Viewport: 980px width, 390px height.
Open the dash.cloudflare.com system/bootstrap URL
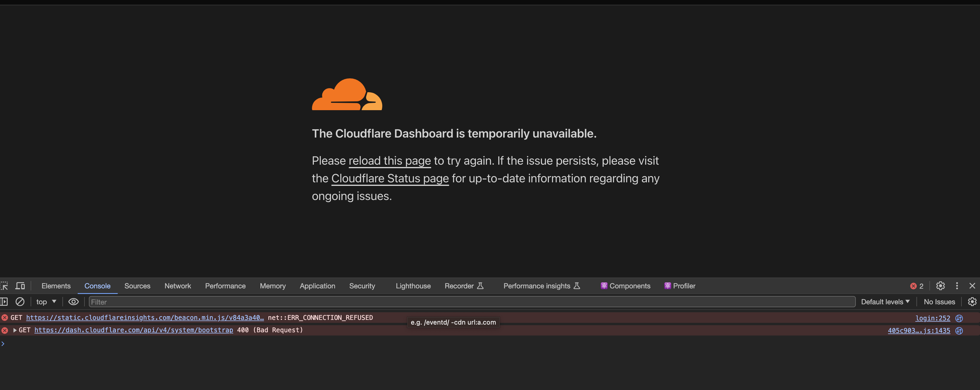point(134,330)
